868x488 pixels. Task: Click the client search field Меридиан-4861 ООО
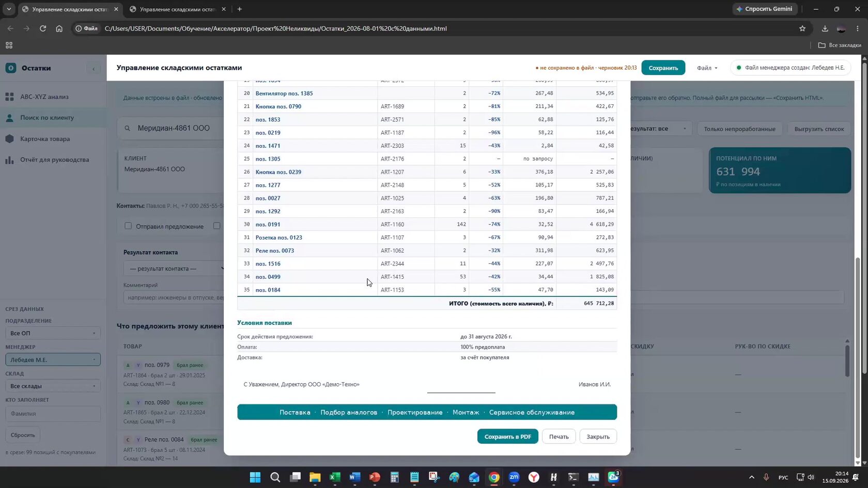173,128
